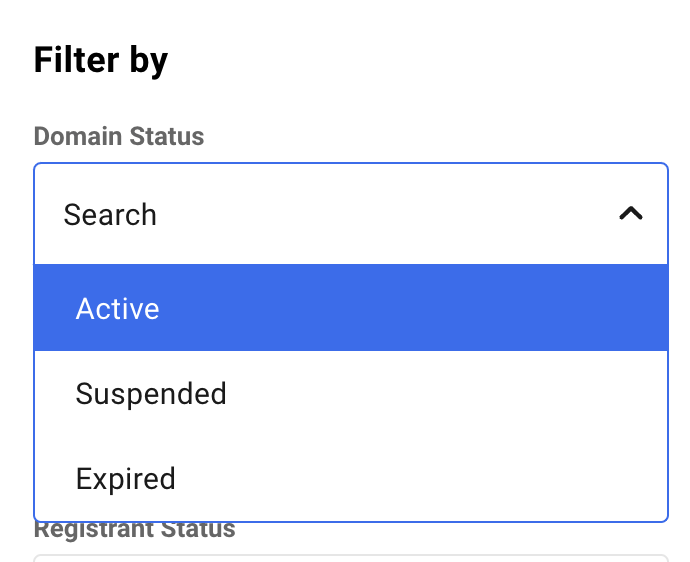Viewport: 690px width, 562px height.
Task: Filter domains by Expired status
Action: coord(351,478)
